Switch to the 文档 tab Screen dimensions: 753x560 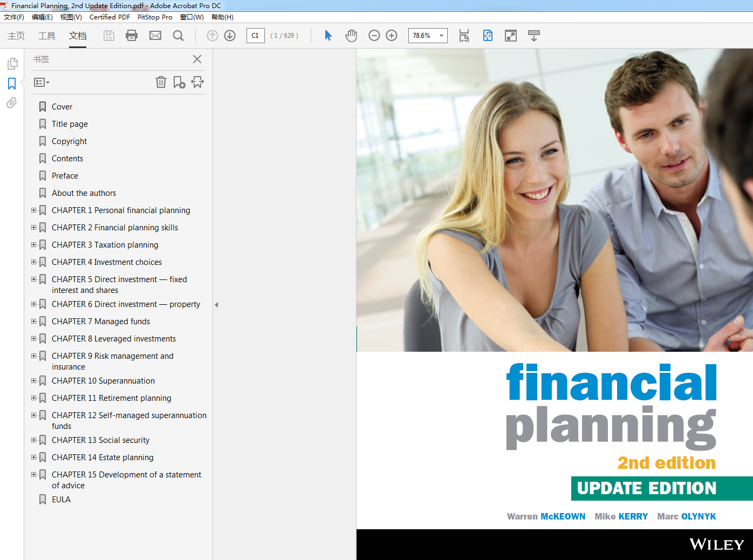point(78,36)
